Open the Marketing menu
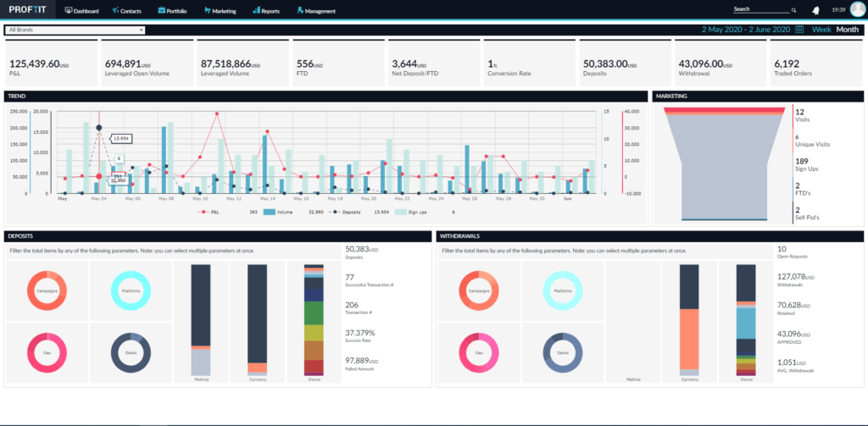 click(220, 10)
